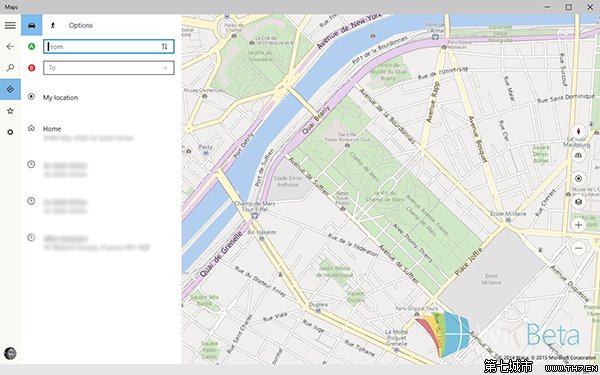Viewport: 600px width, 375px height.
Task: Open favorites star icon
Action: tap(10, 111)
